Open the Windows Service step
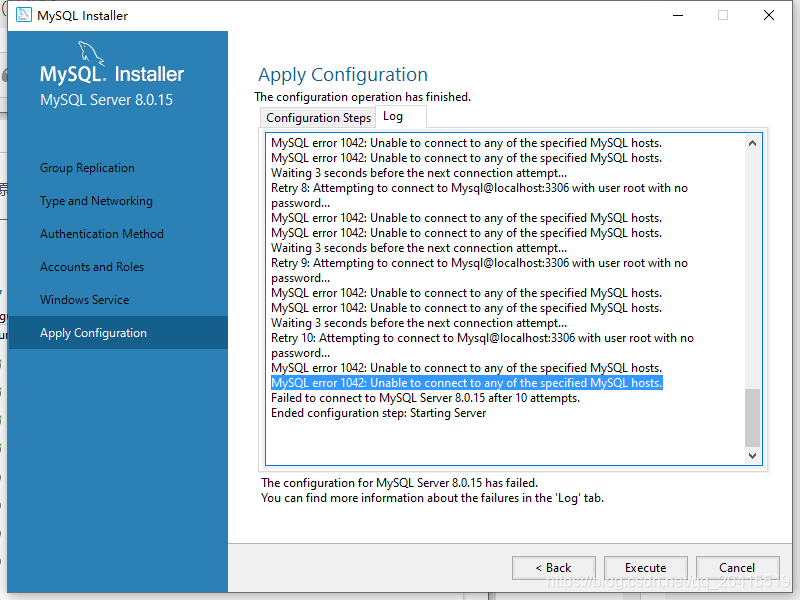The image size is (800, 600). click(84, 300)
